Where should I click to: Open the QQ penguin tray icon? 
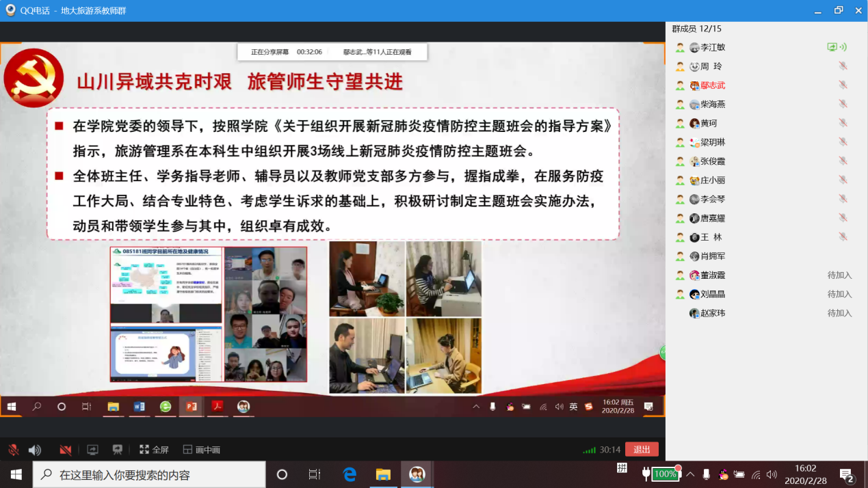724,474
